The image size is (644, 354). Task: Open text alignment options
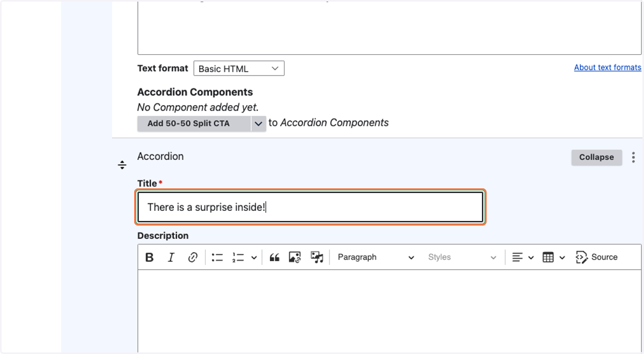point(517,257)
